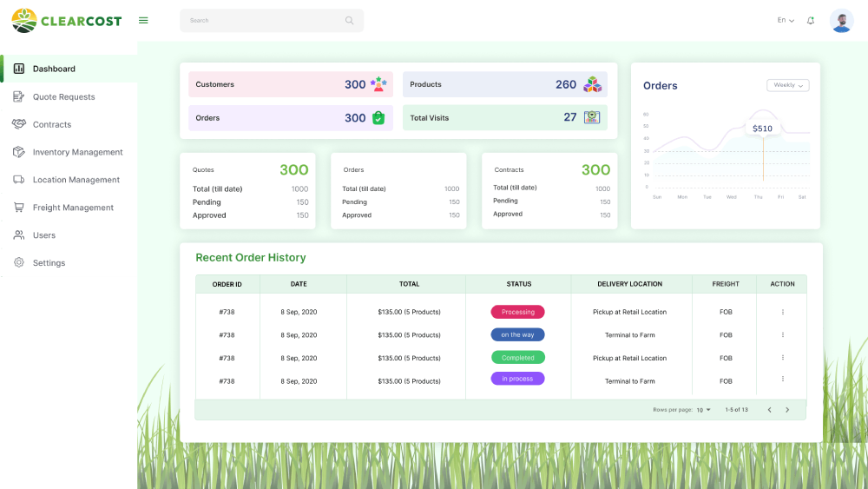
Task: Open Quote Requests in the sidebar
Action: tap(63, 96)
